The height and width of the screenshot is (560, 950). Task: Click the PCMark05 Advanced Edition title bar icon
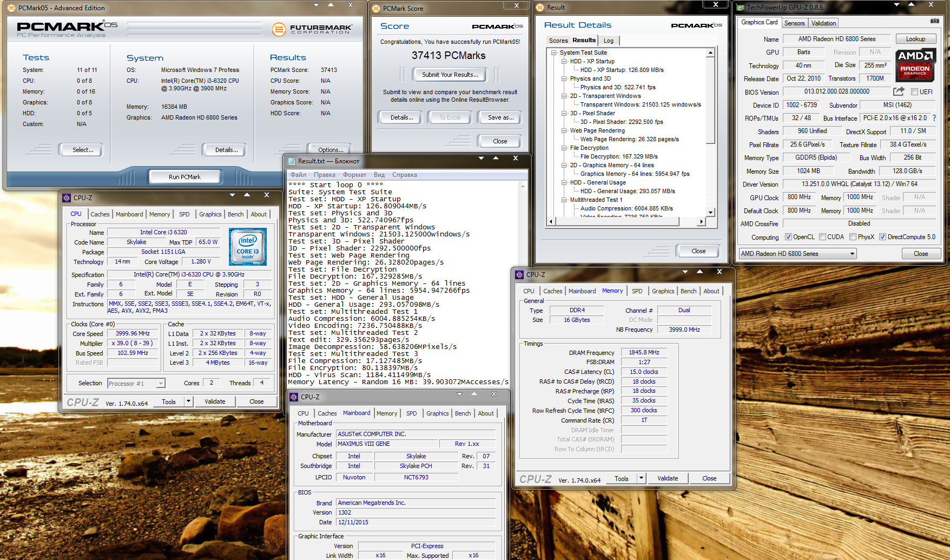tap(11, 8)
